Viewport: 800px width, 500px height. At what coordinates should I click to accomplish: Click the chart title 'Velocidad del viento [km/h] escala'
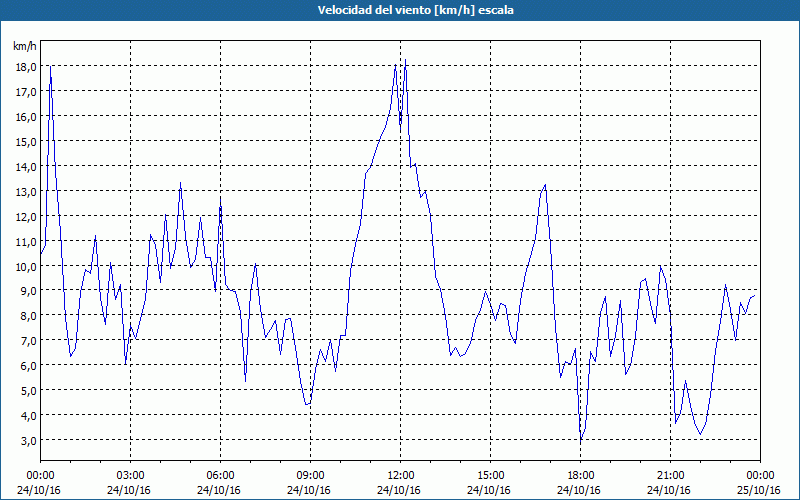click(x=415, y=10)
